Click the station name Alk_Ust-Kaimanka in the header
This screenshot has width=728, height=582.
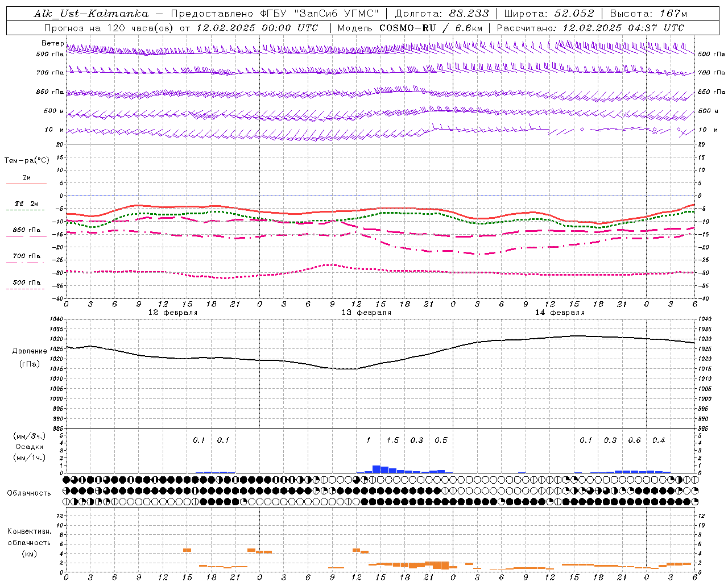click(x=91, y=14)
